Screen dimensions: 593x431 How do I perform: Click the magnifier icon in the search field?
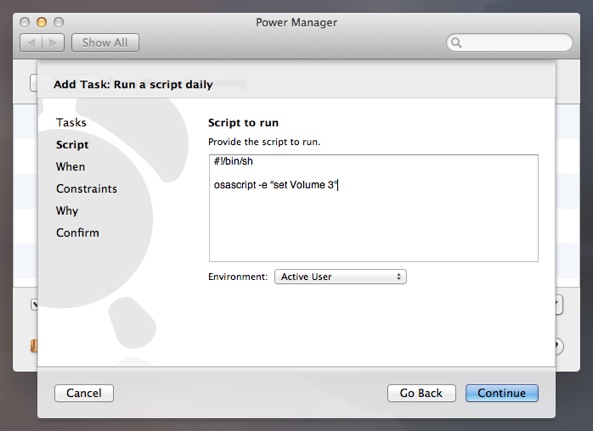[456, 43]
